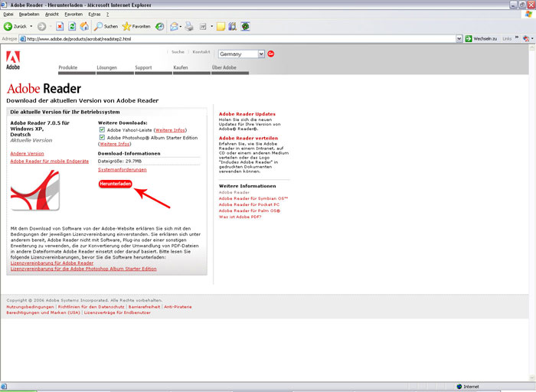The image size is (536, 392).
Task: Click the red Herunterladen button
Action: [115, 184]
